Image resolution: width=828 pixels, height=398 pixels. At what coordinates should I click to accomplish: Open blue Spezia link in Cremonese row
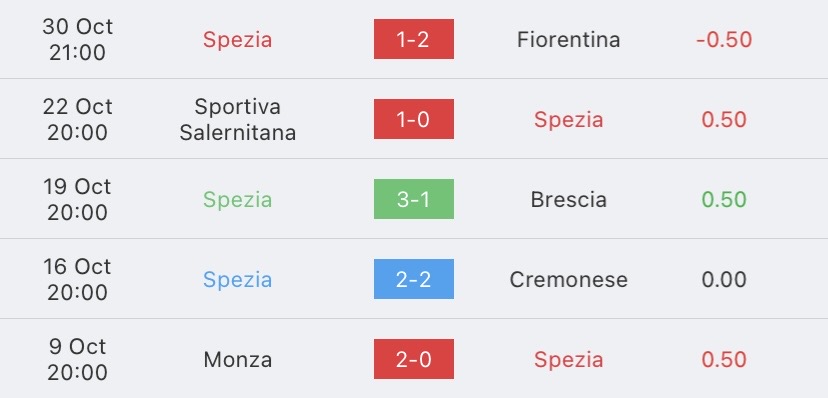[x=238, y=280]
